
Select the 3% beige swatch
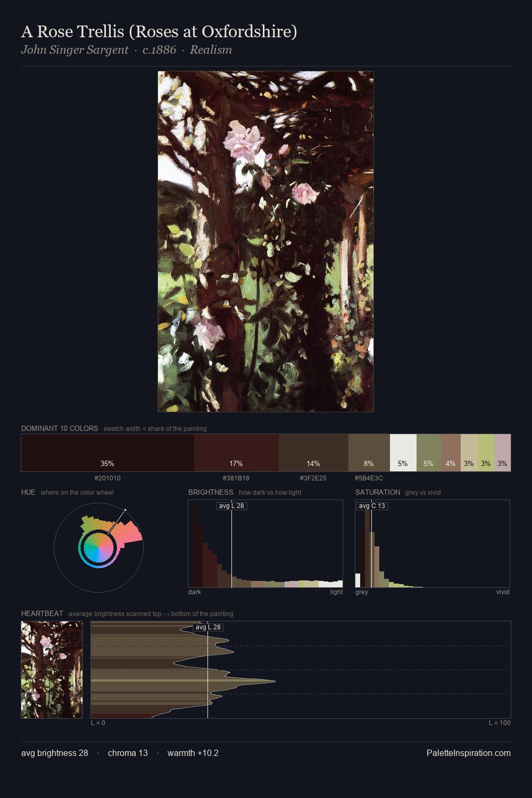469,453
